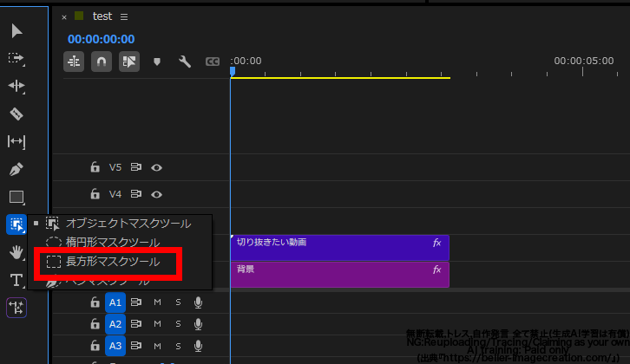Select the Ripple Edit tool

pyautogui.click(x=16, y=86)
